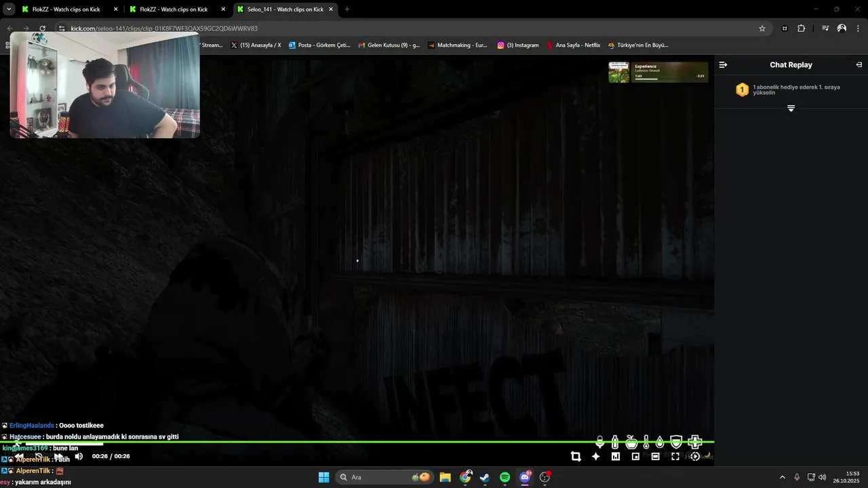This screenshot has height=488, width=868.
Task: Open the system volume tray icon
Action: [x=823, y=477]
